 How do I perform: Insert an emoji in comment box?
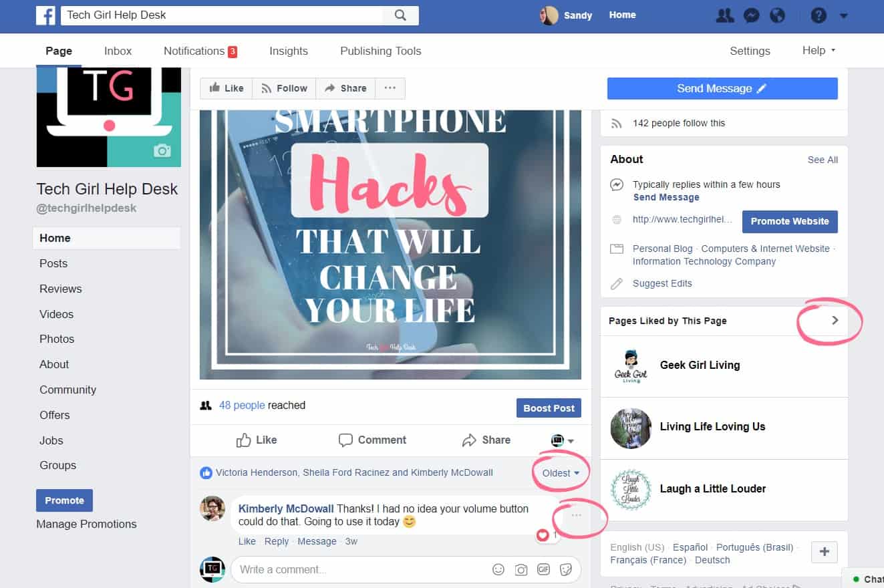(x=498, y=570)
